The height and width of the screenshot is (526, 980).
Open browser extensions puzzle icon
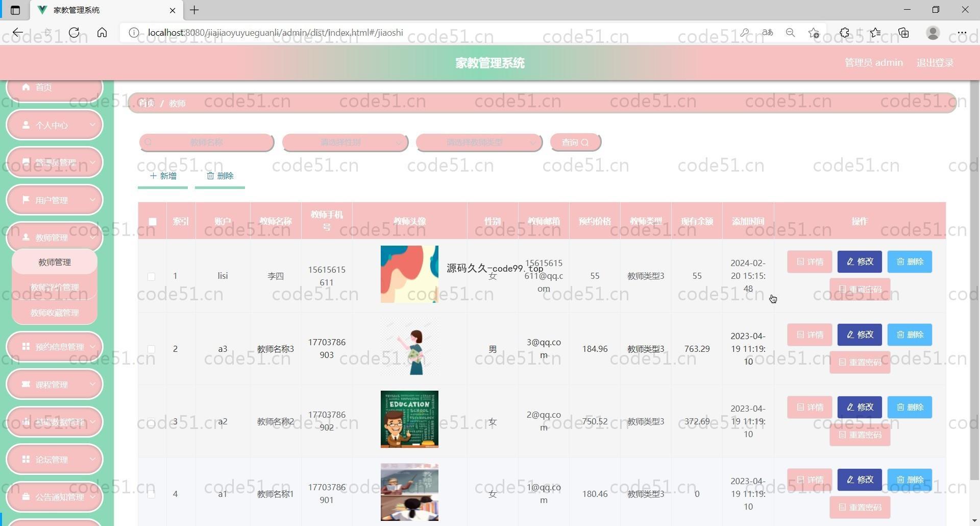coord(844,33)
